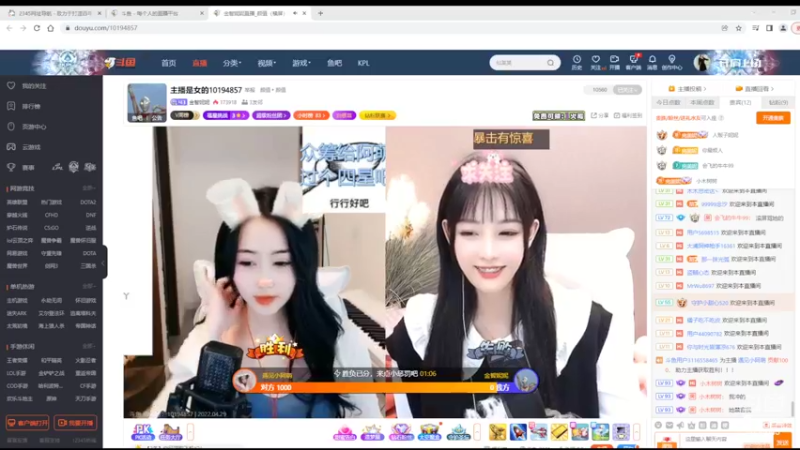
Task: Click the PK活动 icon below the video
Action: pos(142,432)
